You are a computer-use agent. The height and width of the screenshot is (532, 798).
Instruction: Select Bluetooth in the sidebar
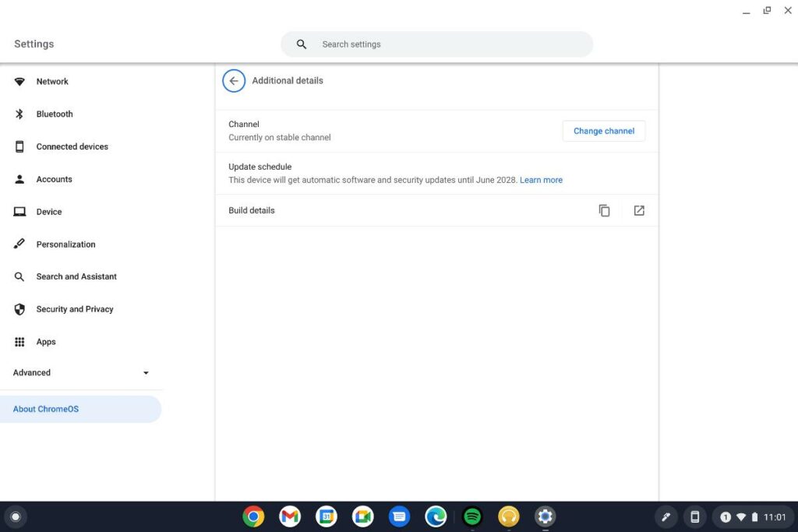54,114
